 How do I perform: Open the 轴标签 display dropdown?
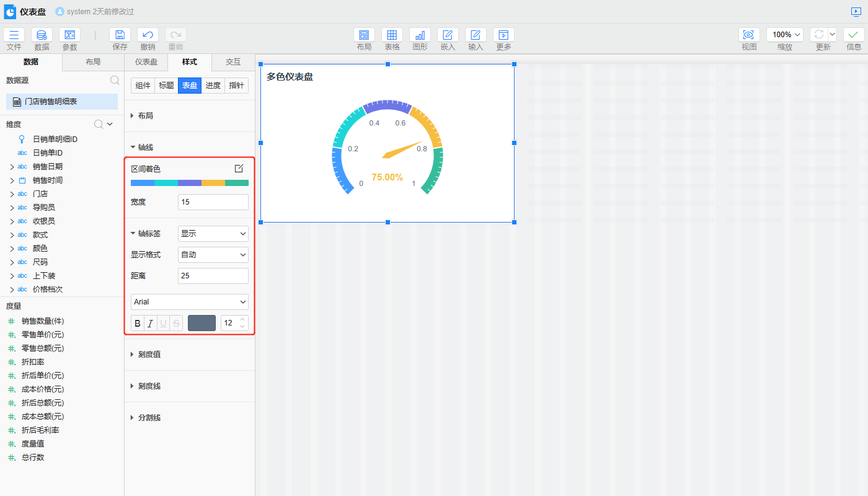tap(213, 234)
